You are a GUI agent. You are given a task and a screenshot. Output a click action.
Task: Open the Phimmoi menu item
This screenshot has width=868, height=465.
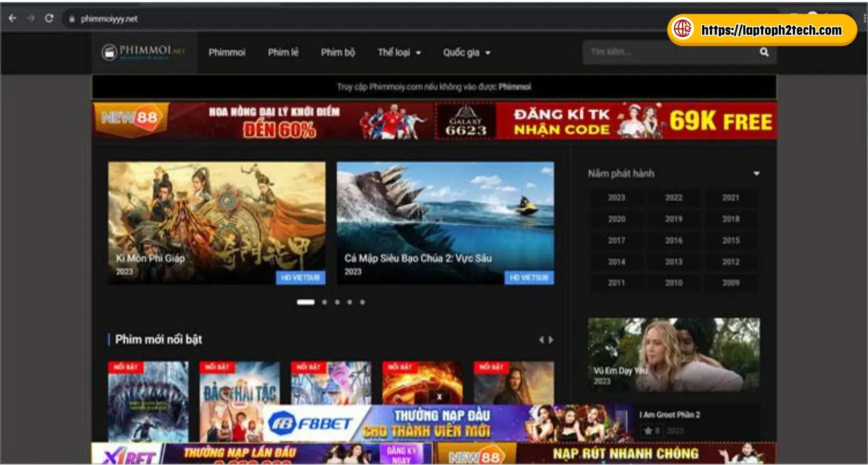pyautogui.click(x=227, y=52)
